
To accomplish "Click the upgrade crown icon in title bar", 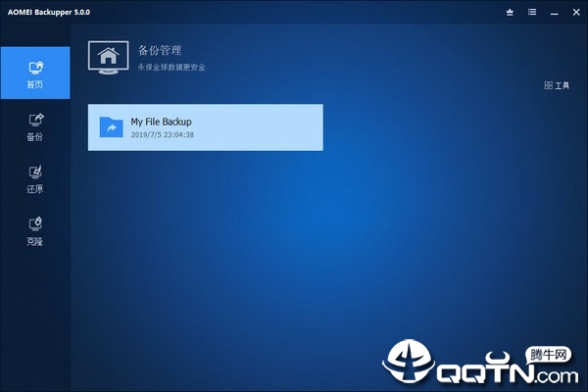I will [x=510, y=13].
